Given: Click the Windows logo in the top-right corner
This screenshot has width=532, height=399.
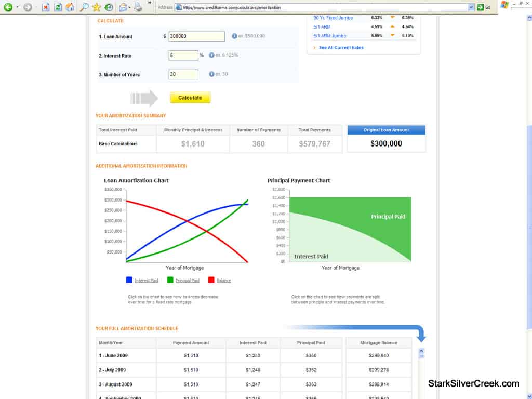Looking at the screenshot, I should click(503, 6).
